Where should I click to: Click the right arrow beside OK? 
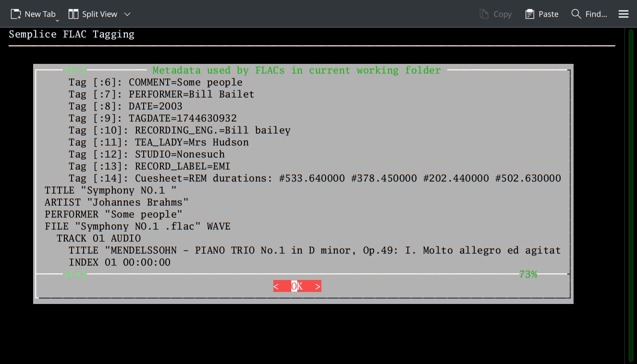coord(318,286)
